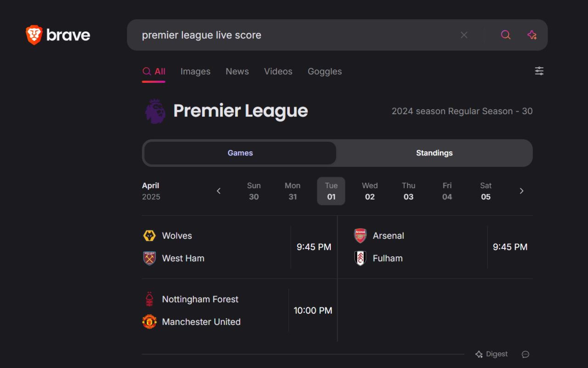
Task: Open the Wolves team link
Action: click(177, 236)
